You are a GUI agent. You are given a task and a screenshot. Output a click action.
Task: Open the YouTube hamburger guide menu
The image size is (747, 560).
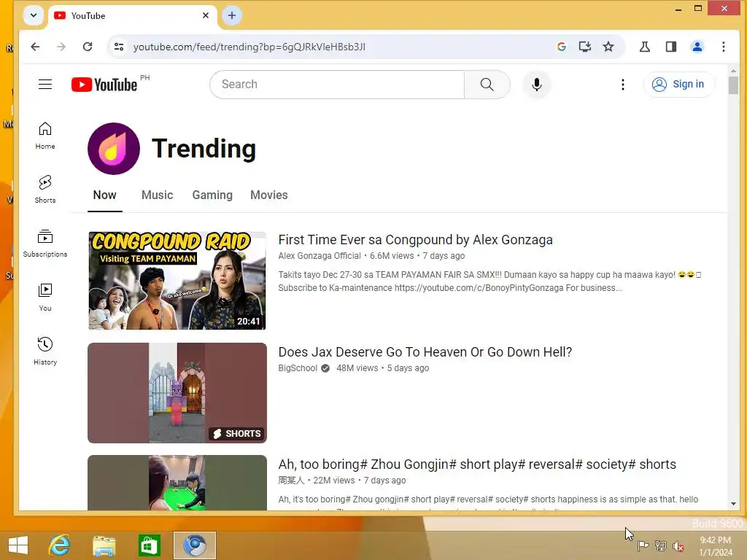click(45, 85)
